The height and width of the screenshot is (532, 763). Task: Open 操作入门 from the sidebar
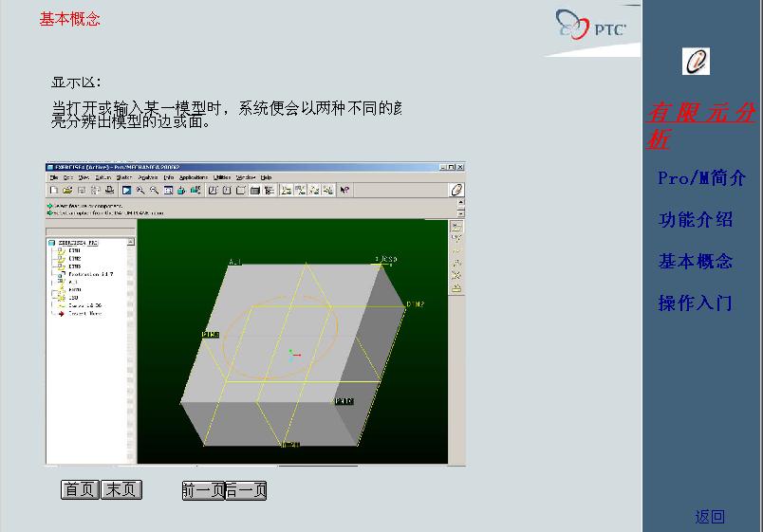tap(696, 303)
